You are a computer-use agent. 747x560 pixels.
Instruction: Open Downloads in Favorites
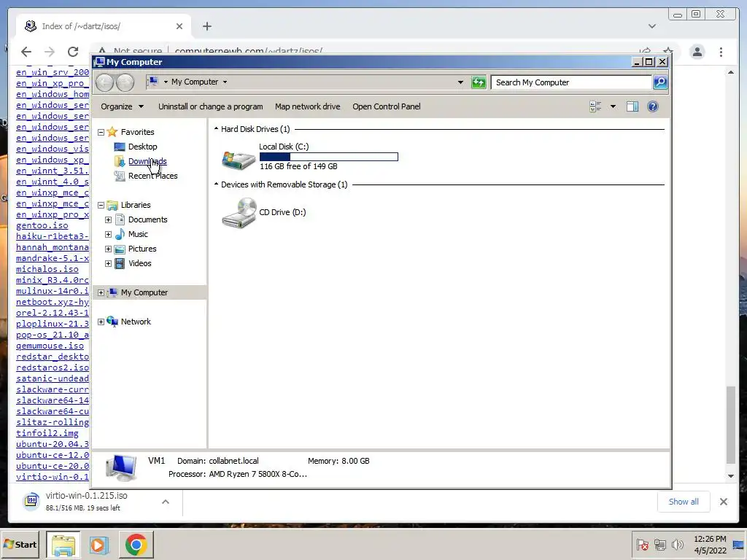click(x=147, y=161)
